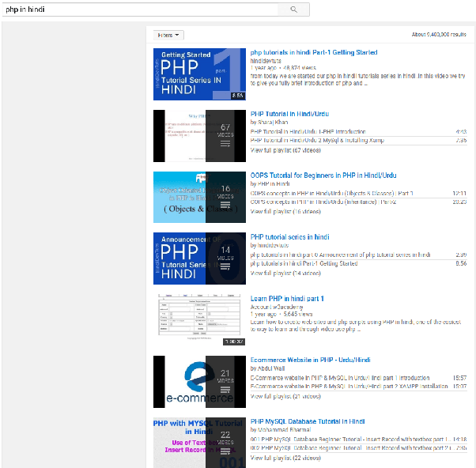Play 'PHP Tutorial in Hindi/Urdu 2 MySql & Installing Xamp'
Screen dimensions: 476x468
(317, 140)
